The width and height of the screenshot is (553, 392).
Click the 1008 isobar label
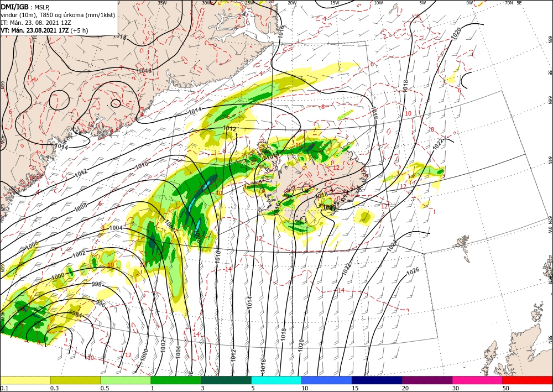(80, 208)
